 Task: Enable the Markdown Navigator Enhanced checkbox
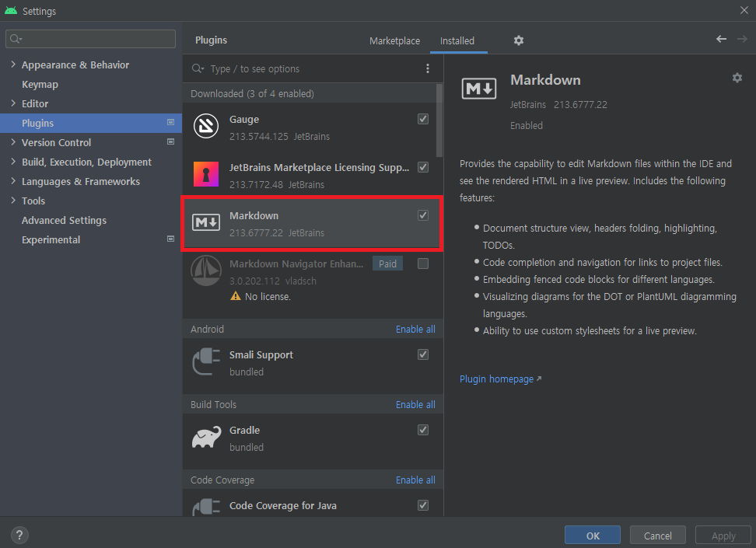423,264
